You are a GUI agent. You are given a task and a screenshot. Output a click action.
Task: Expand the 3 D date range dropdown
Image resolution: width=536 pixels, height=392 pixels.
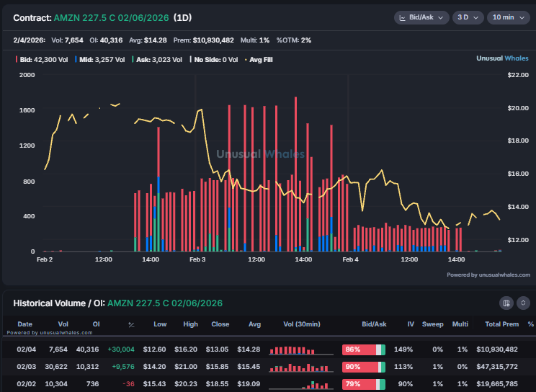(x=468, y=17)
